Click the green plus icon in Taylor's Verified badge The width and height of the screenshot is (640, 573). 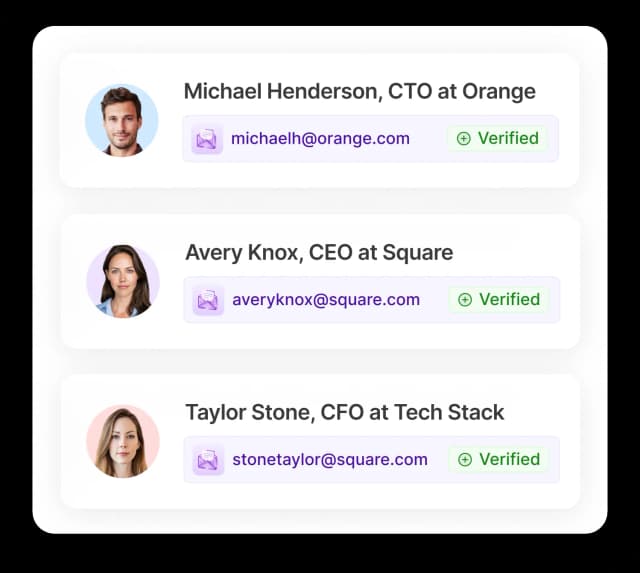coord(465,460)
